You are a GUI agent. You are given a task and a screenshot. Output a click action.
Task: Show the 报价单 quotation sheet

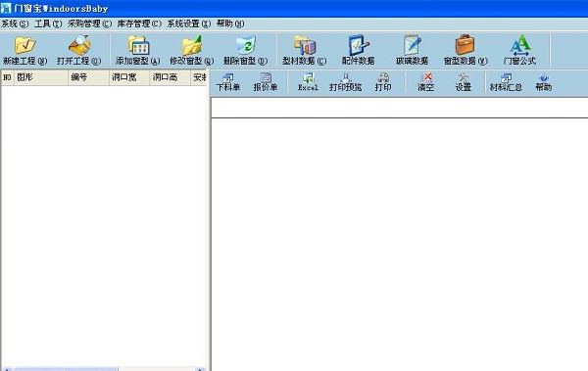[266, 82]
